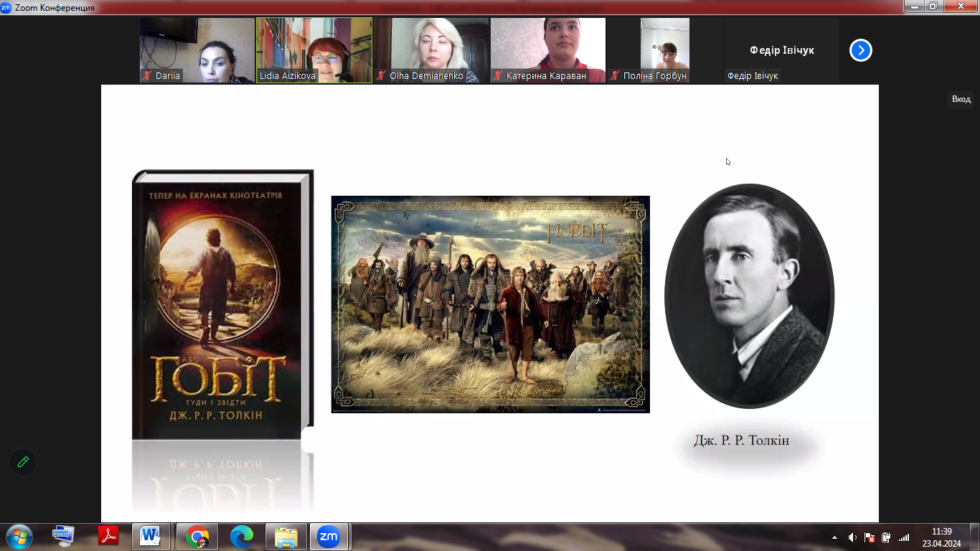Open the volume speaker tray icon
Viewport: 980px width, 551px height.
pyautogui.click(x=852, y=537)
